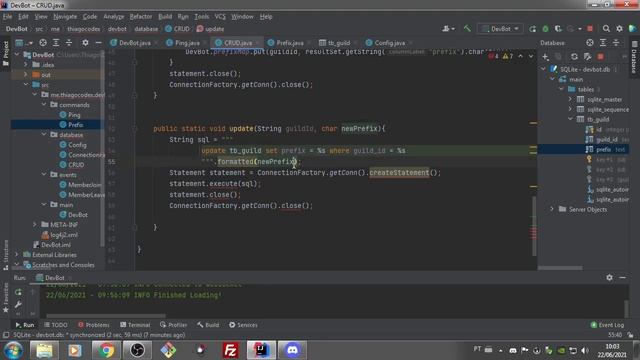Open the Event Log
Screen dimensions: 640x360
[x=607, y=325]
